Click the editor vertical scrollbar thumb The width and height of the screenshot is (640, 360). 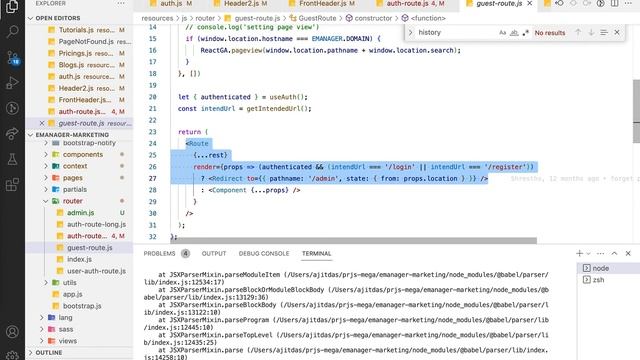pos(636,111)
